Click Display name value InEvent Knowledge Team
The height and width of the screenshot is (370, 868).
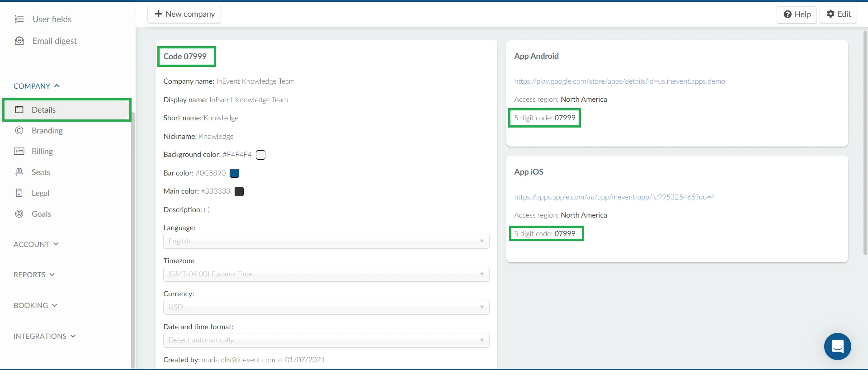[x=249, y=100]
